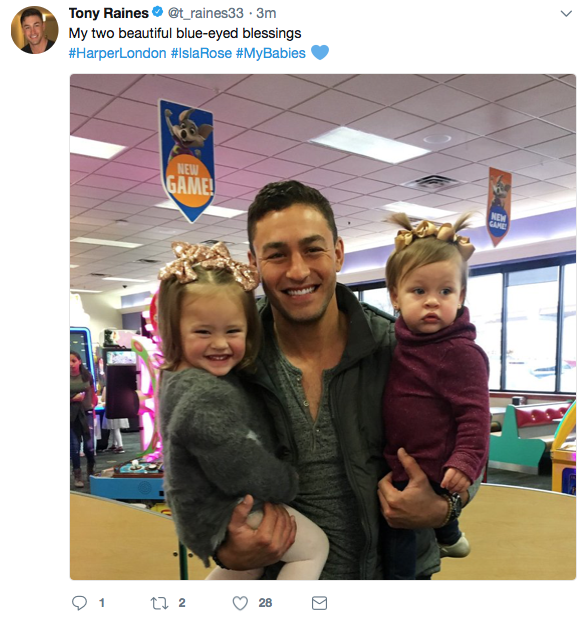Open the #HarperLondon hashtag
Screen dimensions: 584x617
click(x=117, y=53)
